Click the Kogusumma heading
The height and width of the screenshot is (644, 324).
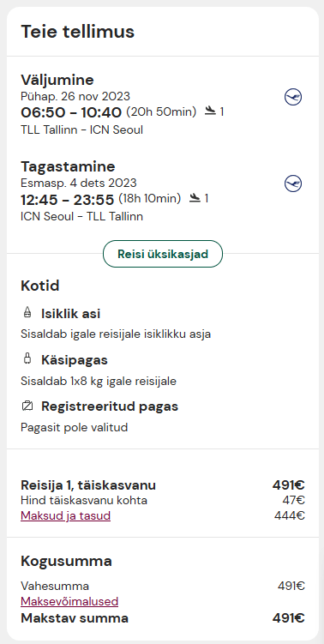(x=66, y=561)
